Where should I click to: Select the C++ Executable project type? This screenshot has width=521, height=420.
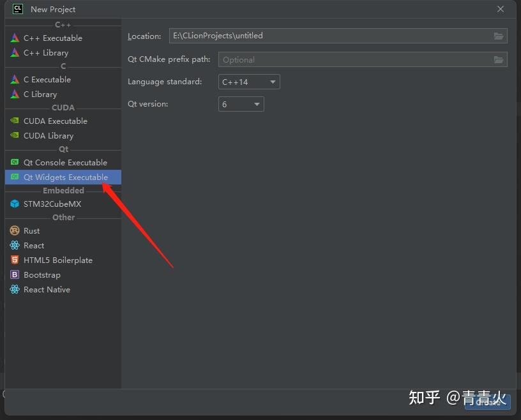(x=63, y=38)
